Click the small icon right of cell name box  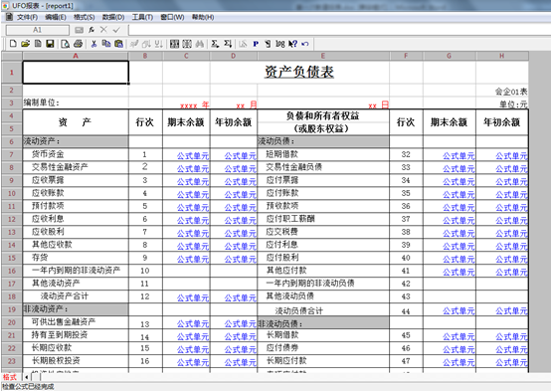(79, 30)
